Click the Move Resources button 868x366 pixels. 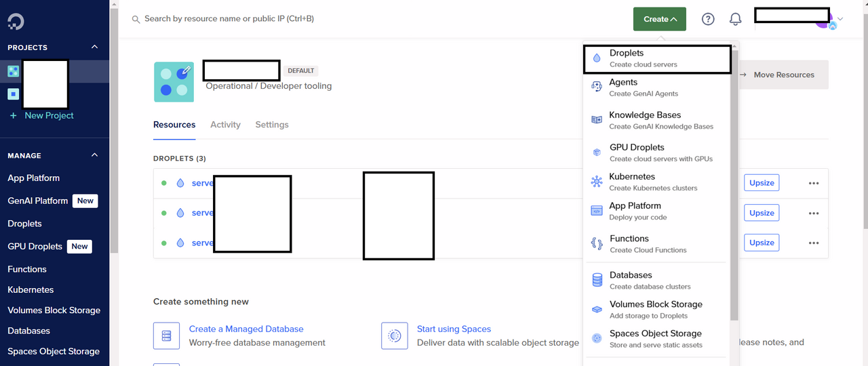pos(783,75)
